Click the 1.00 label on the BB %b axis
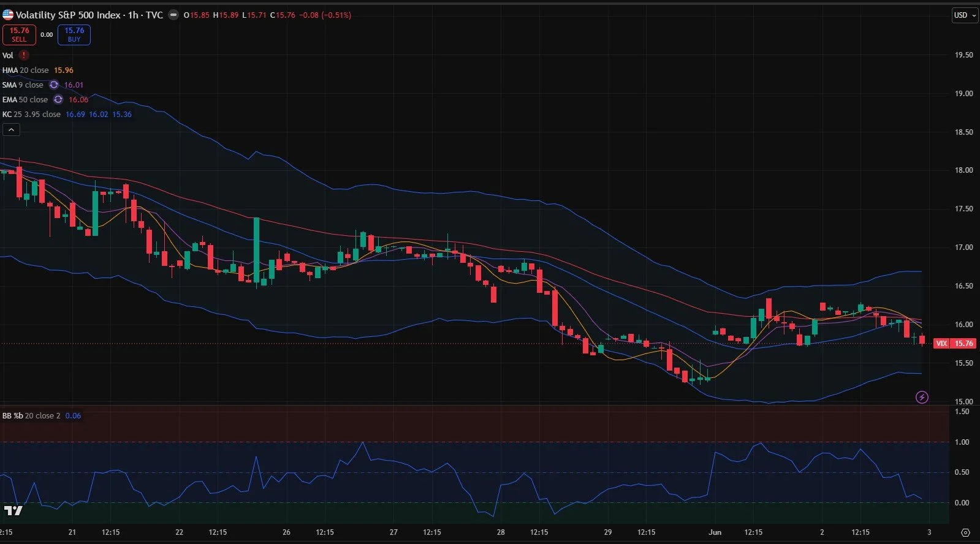This screenshot has width=980, height=544. [x=962, y=442]
